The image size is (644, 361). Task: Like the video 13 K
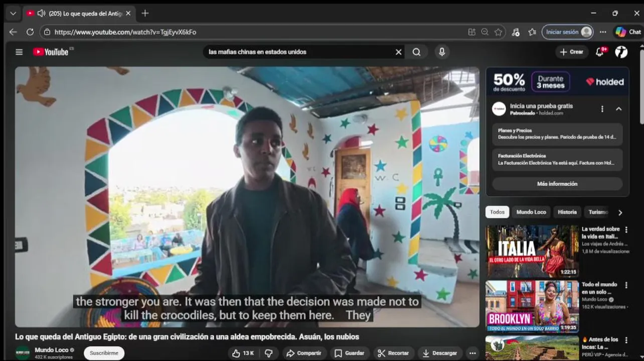pos(243,353)
